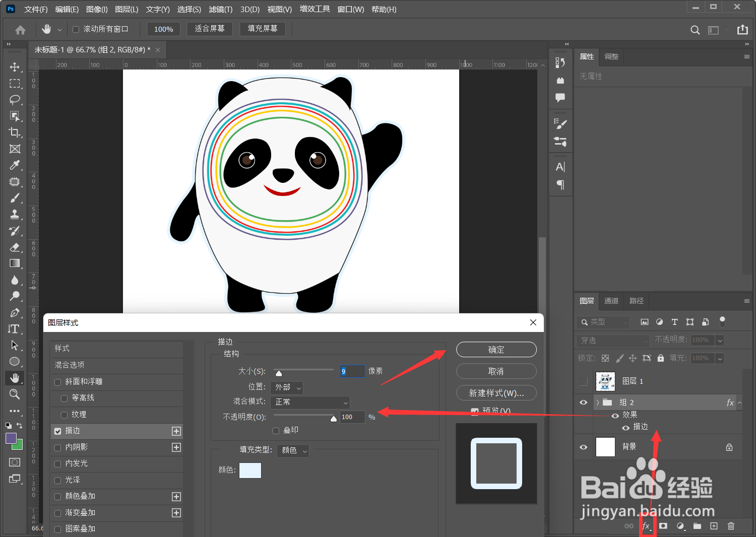Select the Clone Stamp tool
Viewport: 756px width, 537px height.
tap(15, 214)
